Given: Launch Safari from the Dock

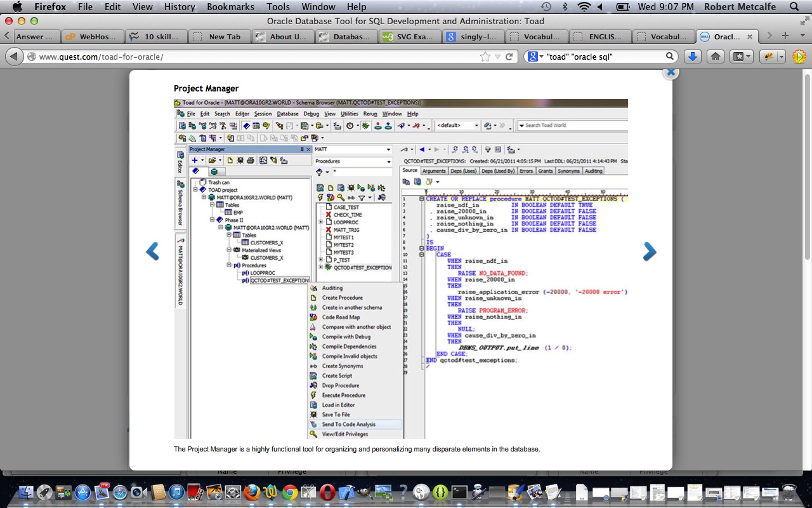Looking at the screenshot, I should point(120,492).
